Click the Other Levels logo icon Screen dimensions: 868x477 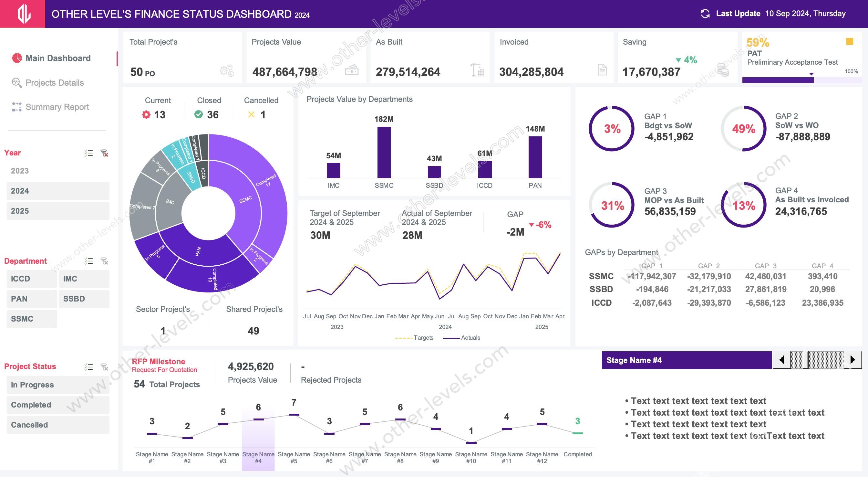(x=24, y=14)
